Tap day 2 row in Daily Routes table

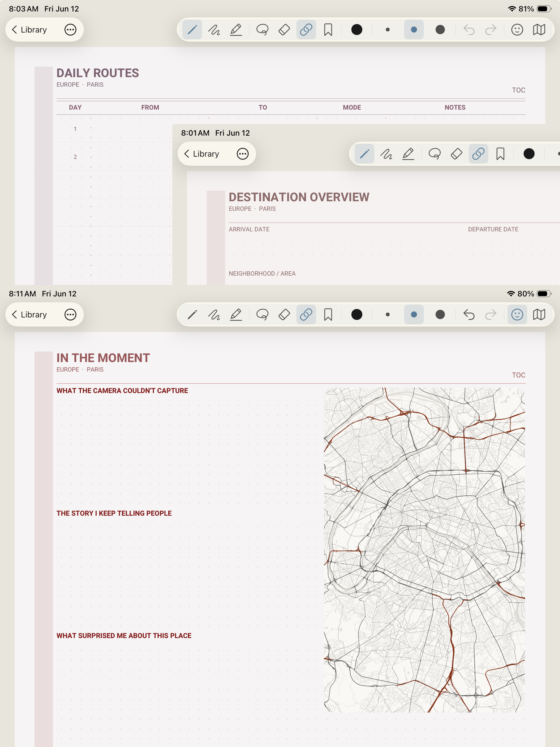114,157
